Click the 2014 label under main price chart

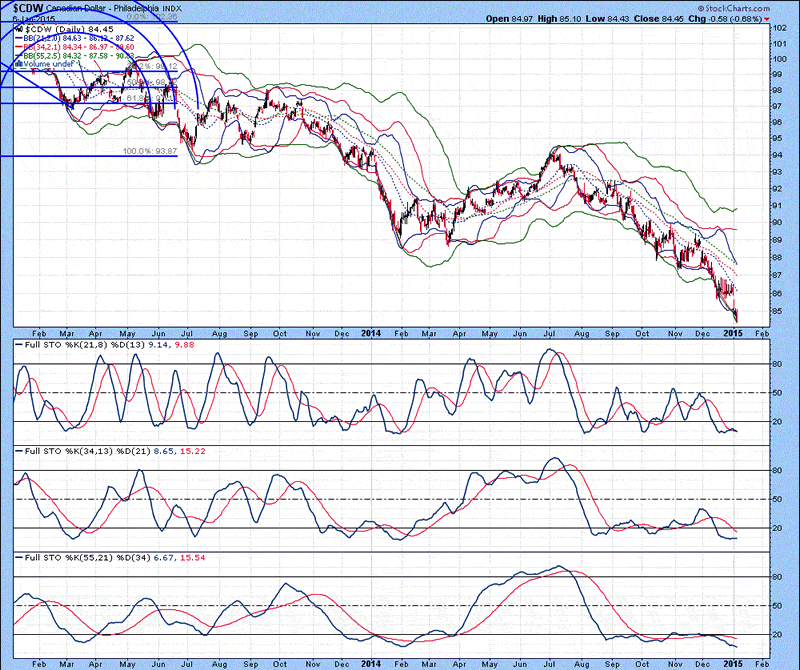click(370, 330)
